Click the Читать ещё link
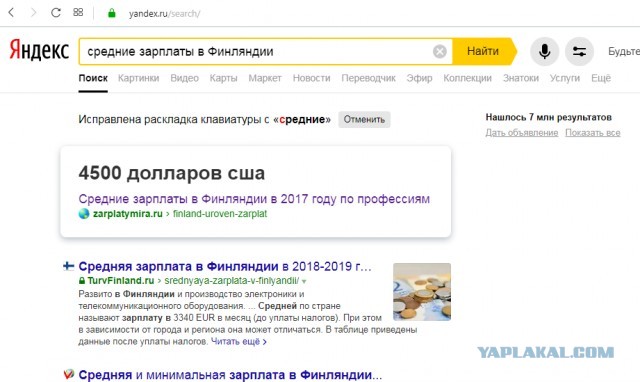This screenshot has height=382, width=640. pos(239,342)
